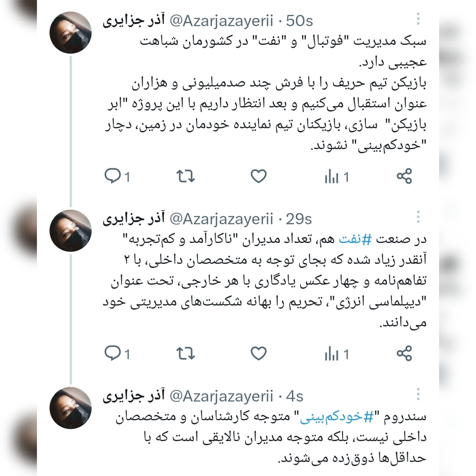View analytics of the 50s-old tweet
The image size is (476, 476).
click(337, 177)
